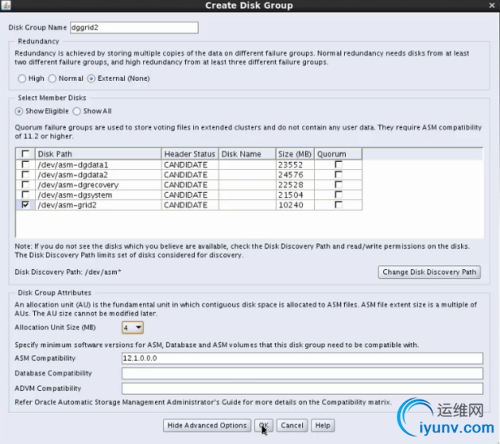The image size is (500, 444).
Task: Select the /dev/asm-dgsystem path cell
Action: pos(98,195)
